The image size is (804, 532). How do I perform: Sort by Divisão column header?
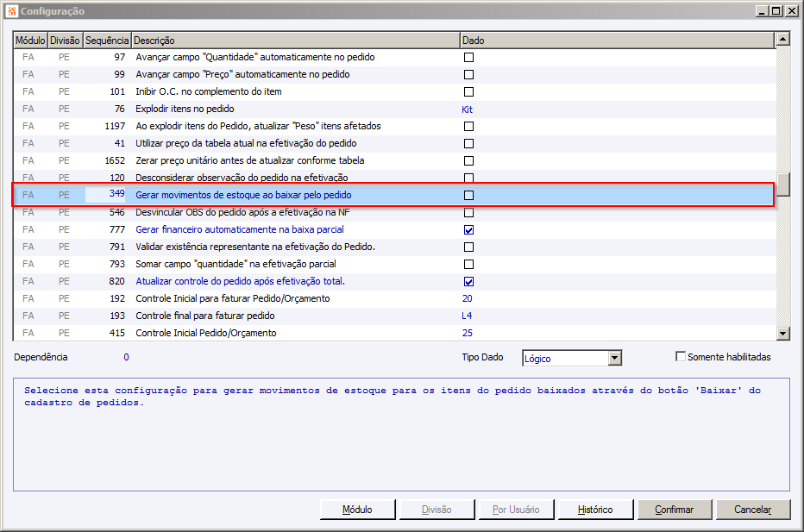[65, 41]
